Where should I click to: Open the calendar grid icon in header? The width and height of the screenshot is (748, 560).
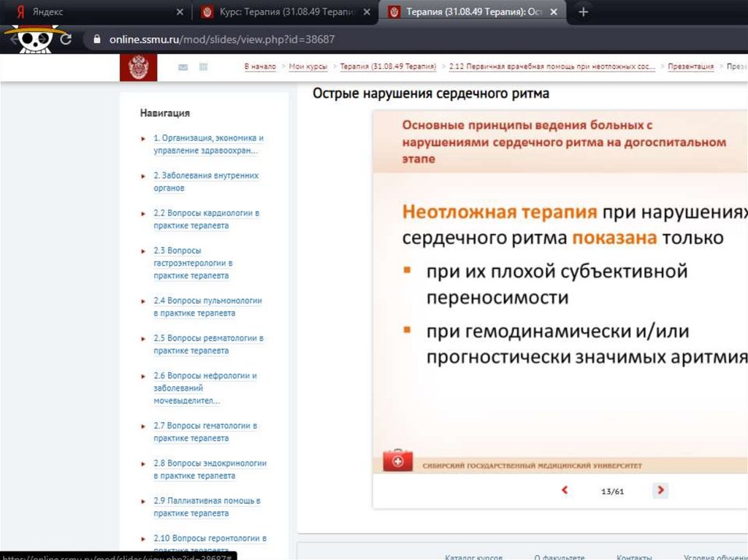point(203,66)
